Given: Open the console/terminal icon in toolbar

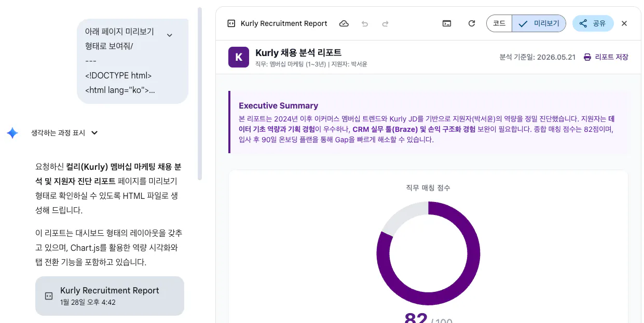Looking at the screenshot, I should (x=447, y=23).
